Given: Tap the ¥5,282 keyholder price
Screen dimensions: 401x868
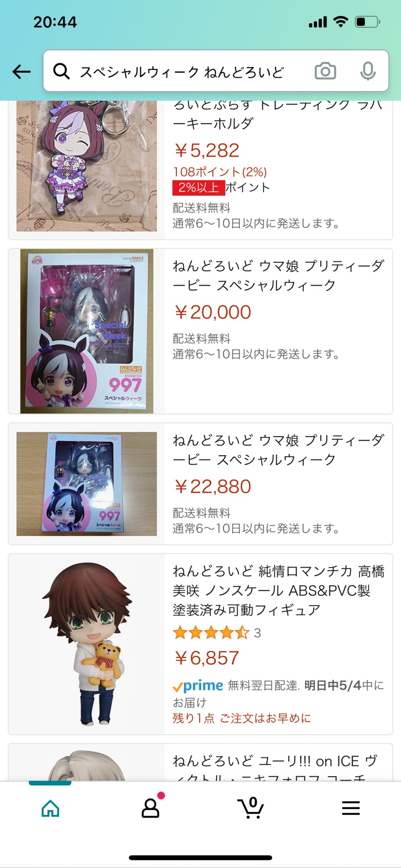Looking at the screenshot, I should (x=207, y=151).
